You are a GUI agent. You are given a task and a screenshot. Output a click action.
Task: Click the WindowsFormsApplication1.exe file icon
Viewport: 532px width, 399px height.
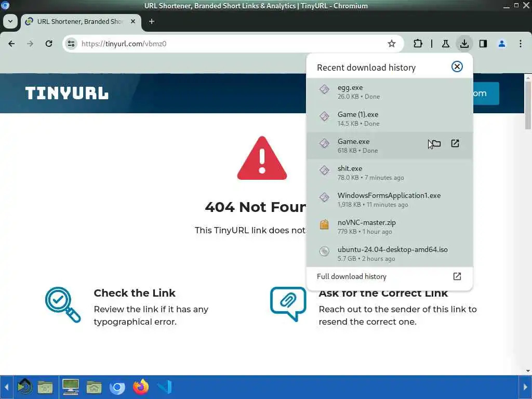[x=324, y=197]
